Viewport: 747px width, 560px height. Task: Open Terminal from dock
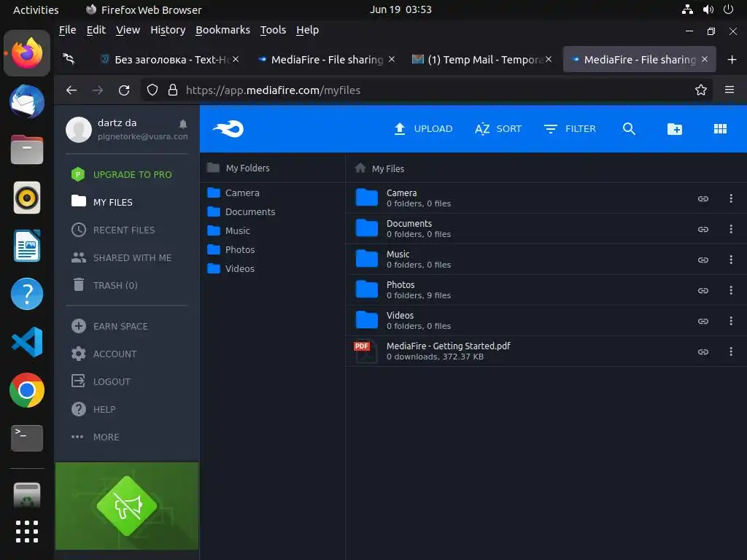click(x=27, y=437)
